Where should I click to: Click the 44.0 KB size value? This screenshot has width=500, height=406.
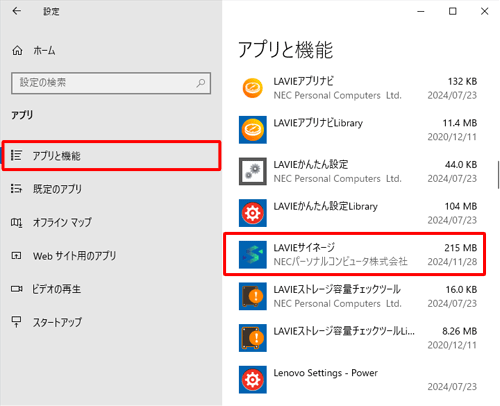click(461, 164)
